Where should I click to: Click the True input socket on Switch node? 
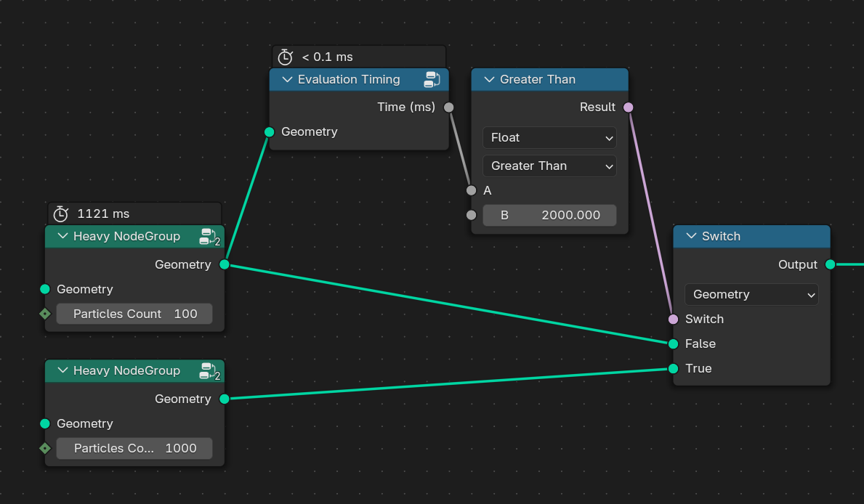click(674, 368)
